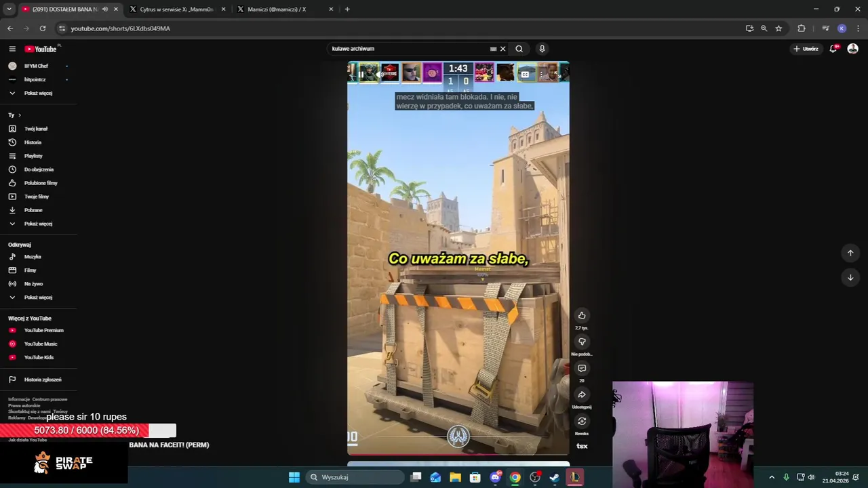868x488 pixels.
Task: Open YouTube notifications bell
Action: tap(833, 49)
